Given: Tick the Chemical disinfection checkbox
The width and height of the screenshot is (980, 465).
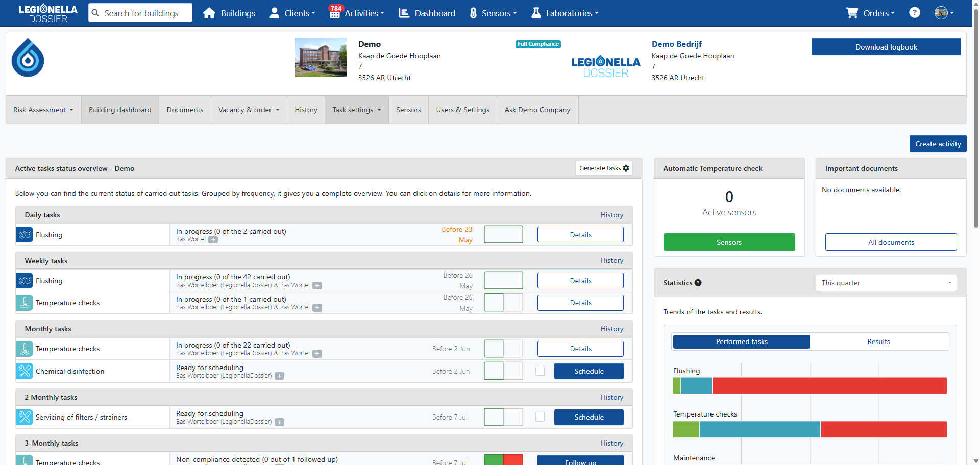Looking at the screenshot, I should coord(540,371).
